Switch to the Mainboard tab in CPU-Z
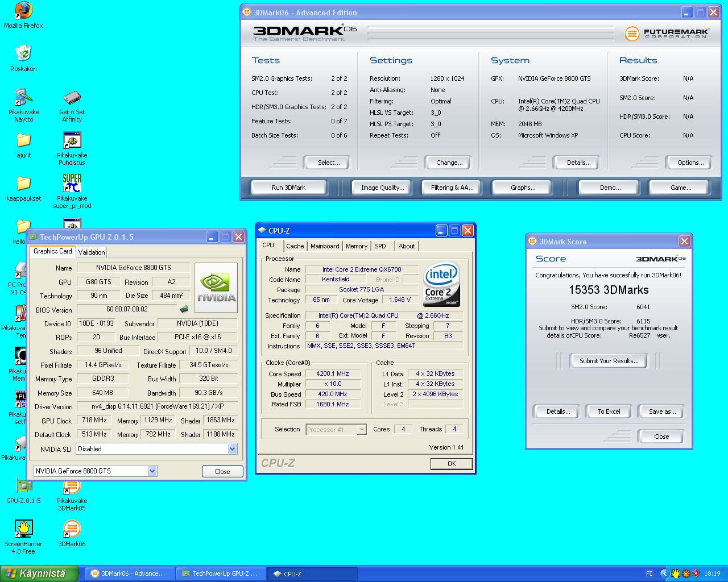The height and width of the screenshot is (582, 728). coord(325,246)
